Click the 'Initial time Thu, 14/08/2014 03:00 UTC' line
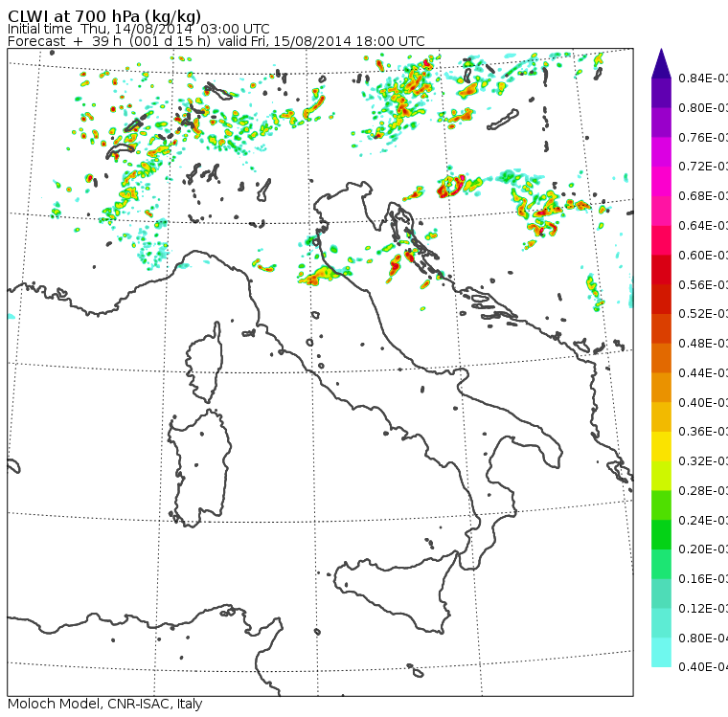The width and height of the screenshot is (728, 717). (x=138, y=29)
